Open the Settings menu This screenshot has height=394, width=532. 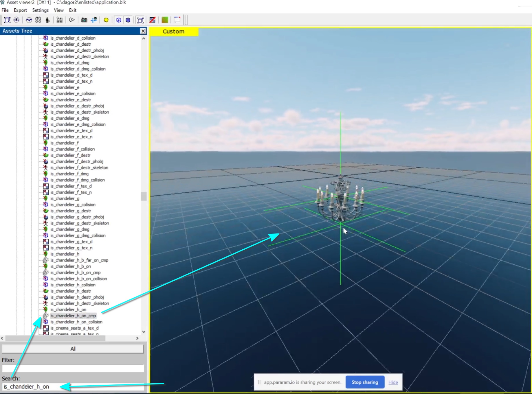point(40,10)
